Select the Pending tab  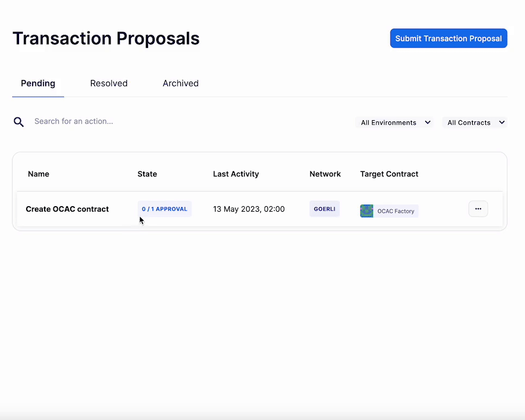(38, 83)
